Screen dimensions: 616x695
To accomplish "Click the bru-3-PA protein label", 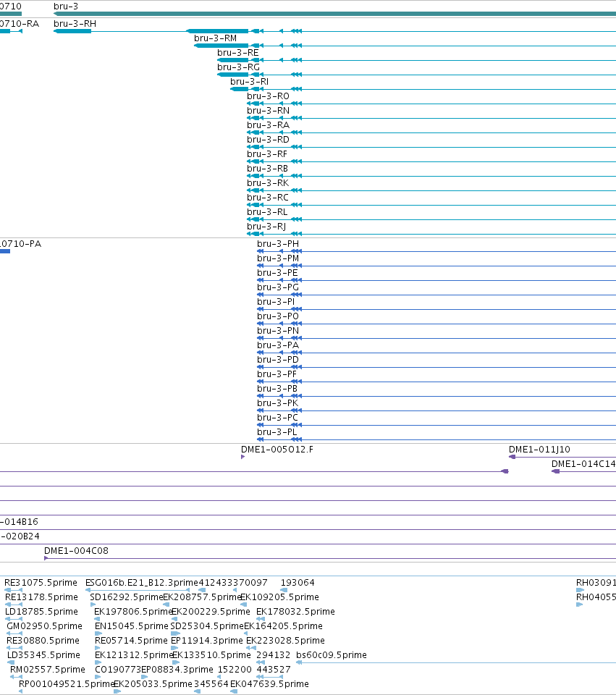I will click(278, 345).
